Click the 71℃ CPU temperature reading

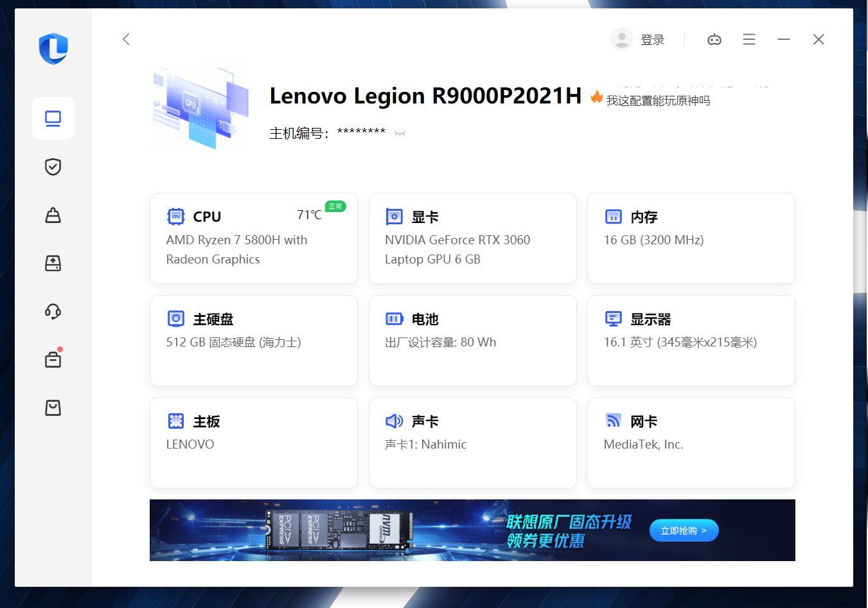(x=309, y=215)
